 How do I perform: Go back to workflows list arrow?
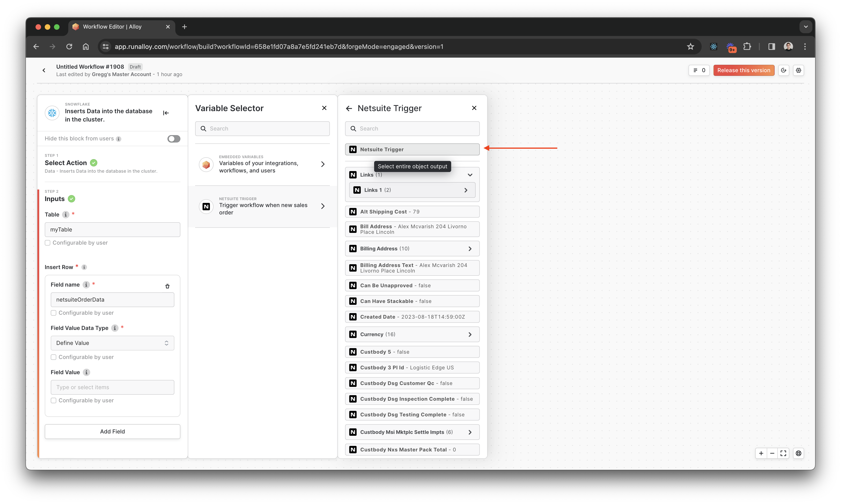[44, 70]
